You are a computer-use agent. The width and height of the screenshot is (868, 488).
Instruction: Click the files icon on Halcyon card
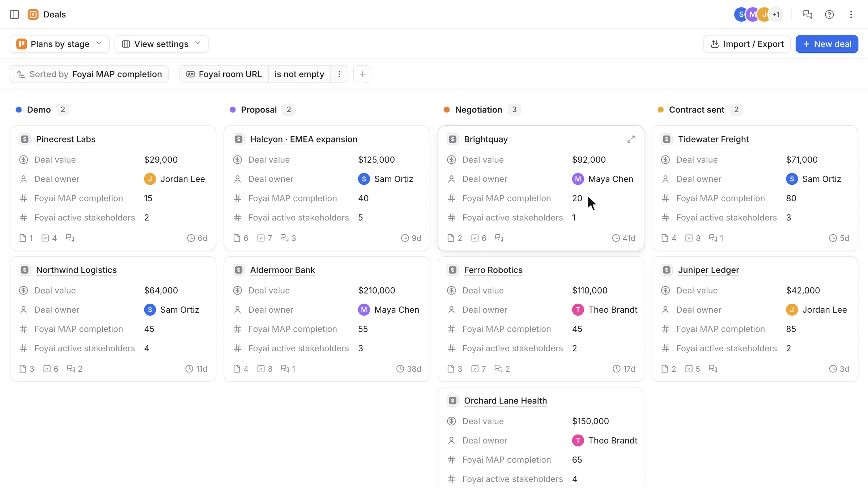[x=237, y=238]
